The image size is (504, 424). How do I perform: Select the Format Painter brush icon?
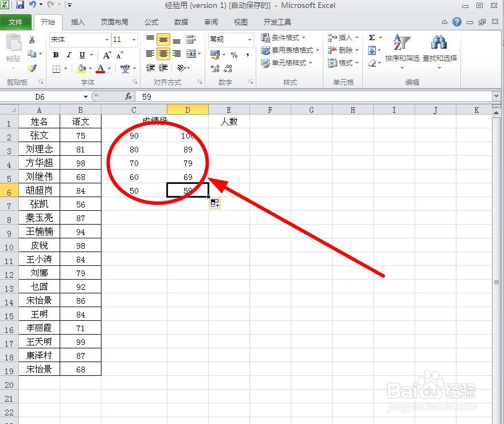pos(32,68)
